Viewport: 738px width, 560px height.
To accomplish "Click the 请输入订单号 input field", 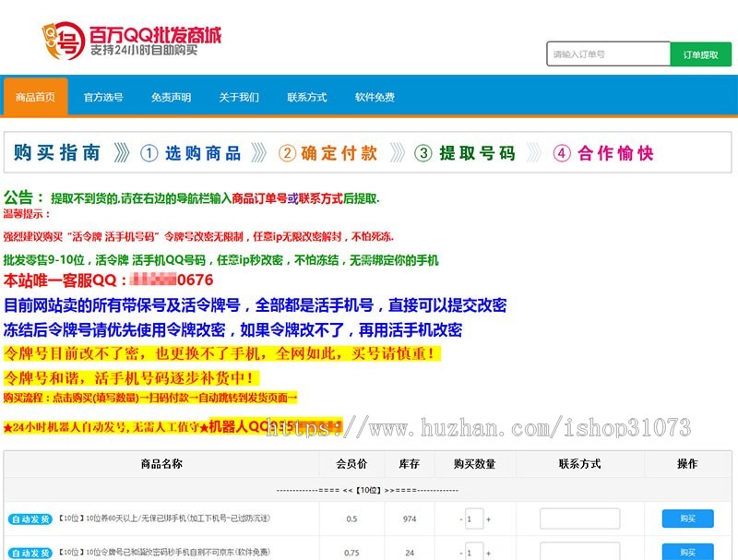I will 609,54.
